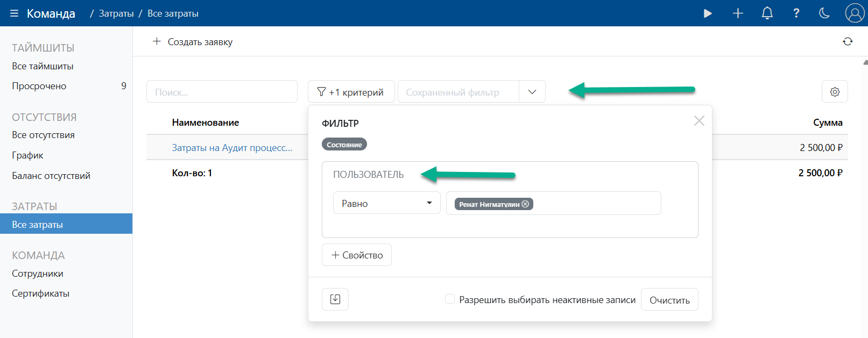Open Все таймшиты in sidebar
Viewport: 868px width, 338px height.
pyautogui.click(x=43, y=66)
